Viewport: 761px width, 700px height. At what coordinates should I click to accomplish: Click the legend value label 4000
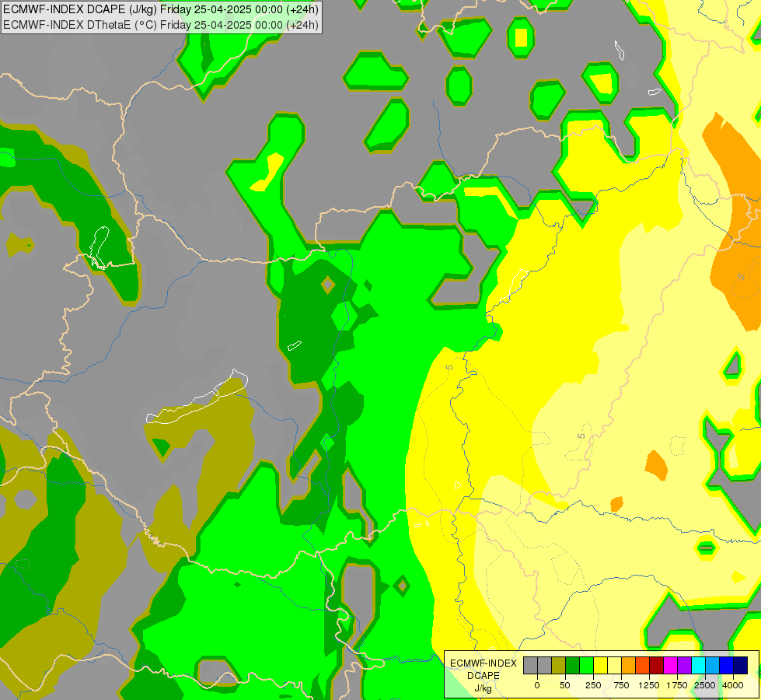pos(733,685)
